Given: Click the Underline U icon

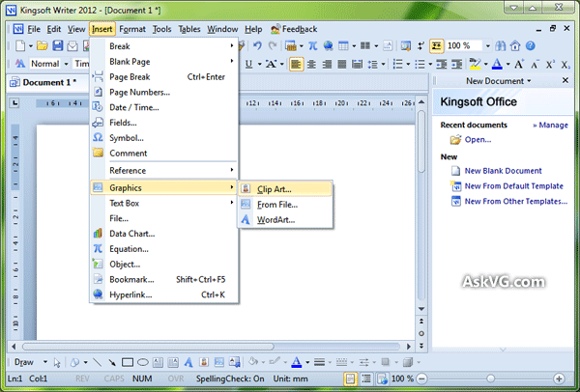Looking at the screenshot, I should (x=249, y=65).
